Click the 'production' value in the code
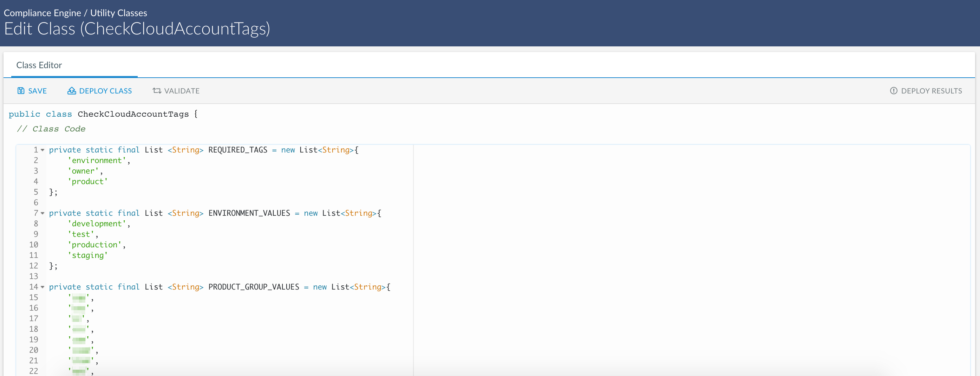 pos(94,245)
